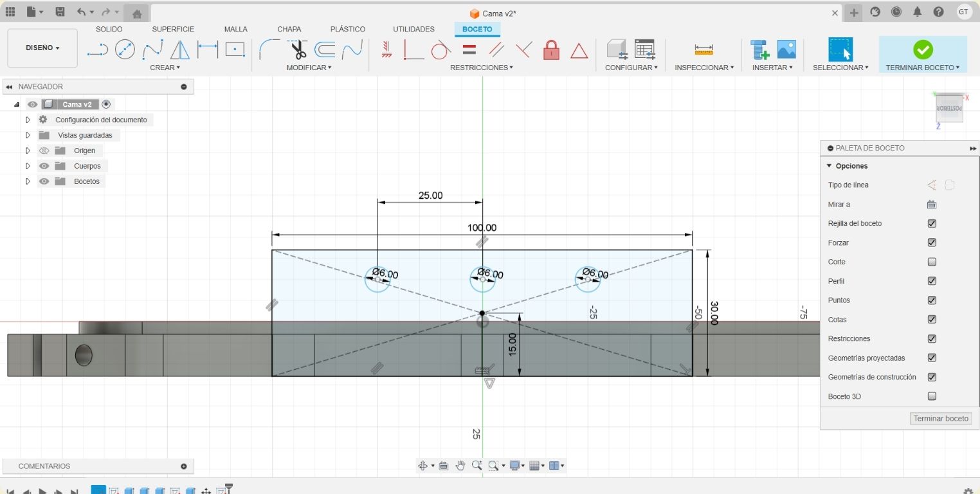Apply the Fix/Unfix lock constraint
This screenshot has height=494, width=980.
(551, 50)
